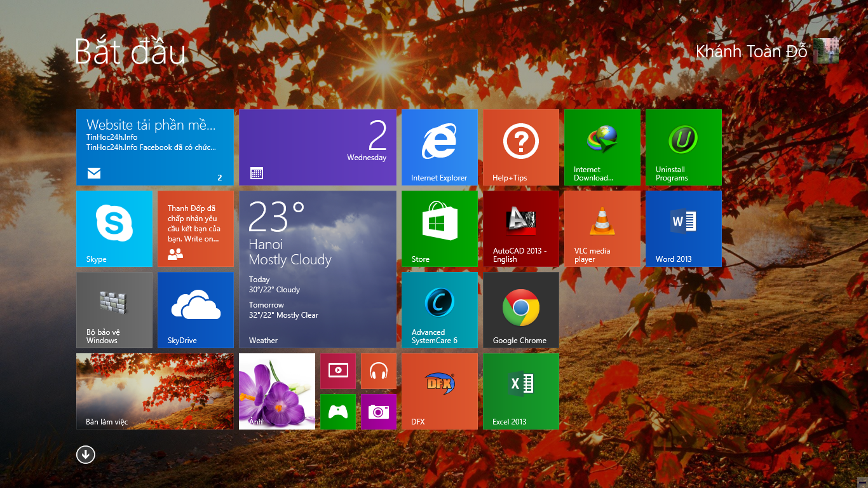Open Bộ bảo vệ Windows
This screenshot has width=868, height=488.
tap(114, 309)
